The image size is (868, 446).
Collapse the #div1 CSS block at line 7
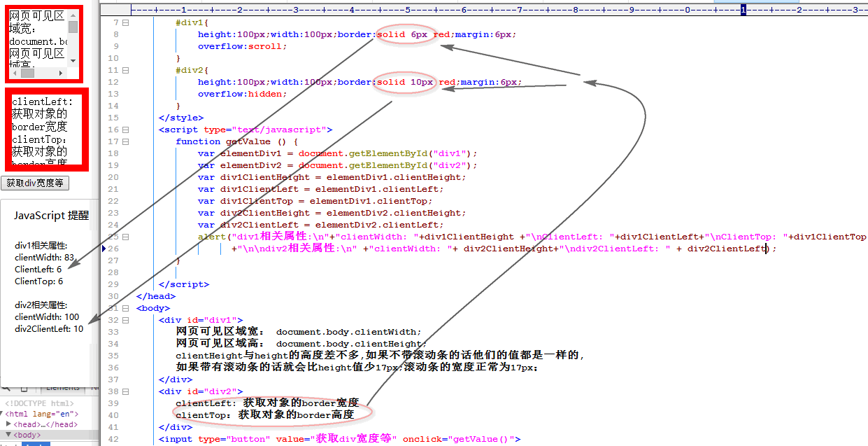(x=126, y=22)
